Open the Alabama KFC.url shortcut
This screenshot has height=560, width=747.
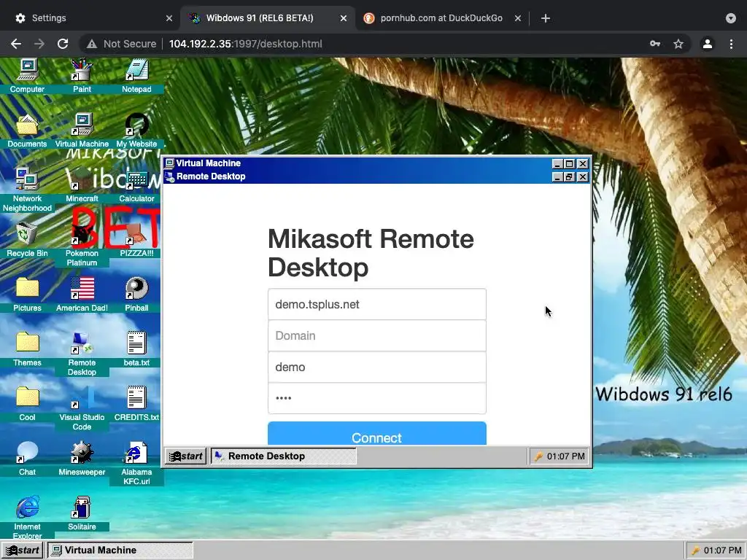(x=136, y=463)
